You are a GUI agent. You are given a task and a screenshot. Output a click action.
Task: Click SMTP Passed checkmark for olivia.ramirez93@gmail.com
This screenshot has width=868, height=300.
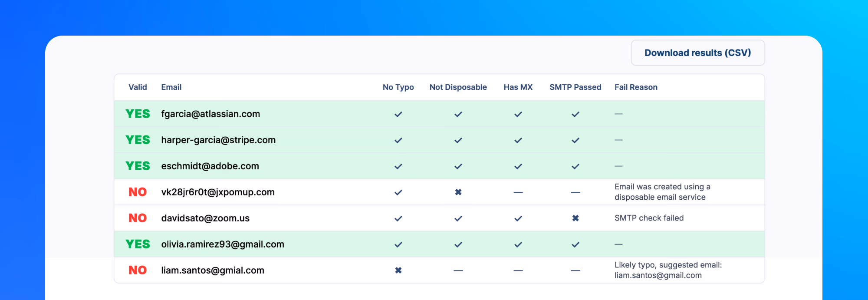point(575,244)
